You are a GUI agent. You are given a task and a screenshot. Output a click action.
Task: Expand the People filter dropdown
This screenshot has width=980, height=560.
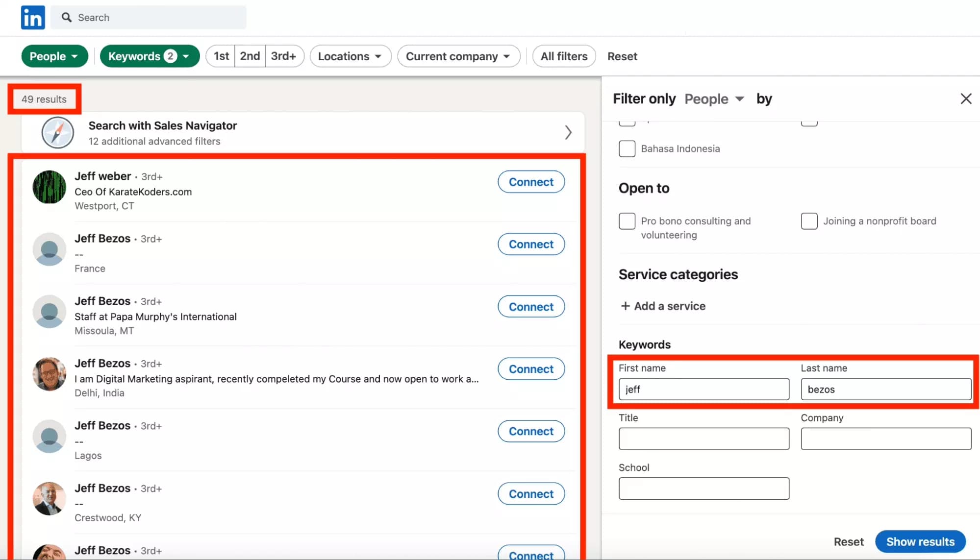point(54,56)
